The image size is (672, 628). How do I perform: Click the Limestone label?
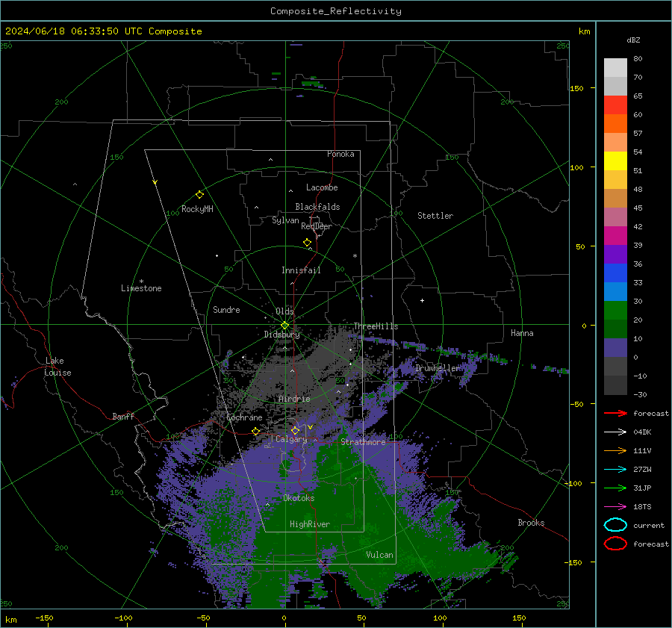(141, 288)
